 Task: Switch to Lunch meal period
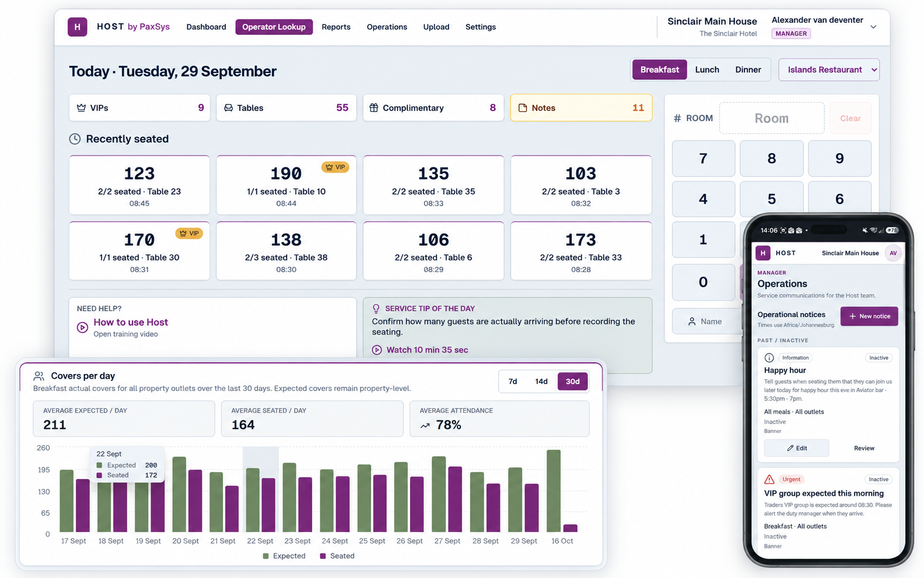pyautogui.click(x=707, y=69)
